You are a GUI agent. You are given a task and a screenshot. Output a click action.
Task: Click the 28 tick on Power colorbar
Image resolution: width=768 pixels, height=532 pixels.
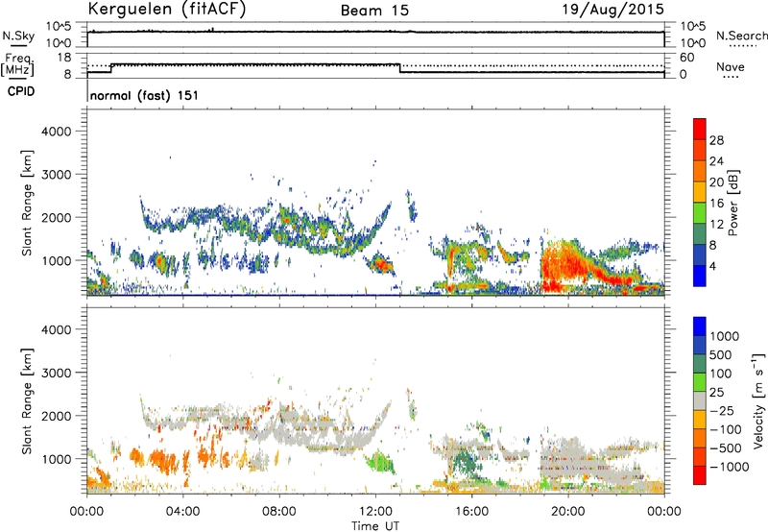pyautogui.click(x=716, y=140)
